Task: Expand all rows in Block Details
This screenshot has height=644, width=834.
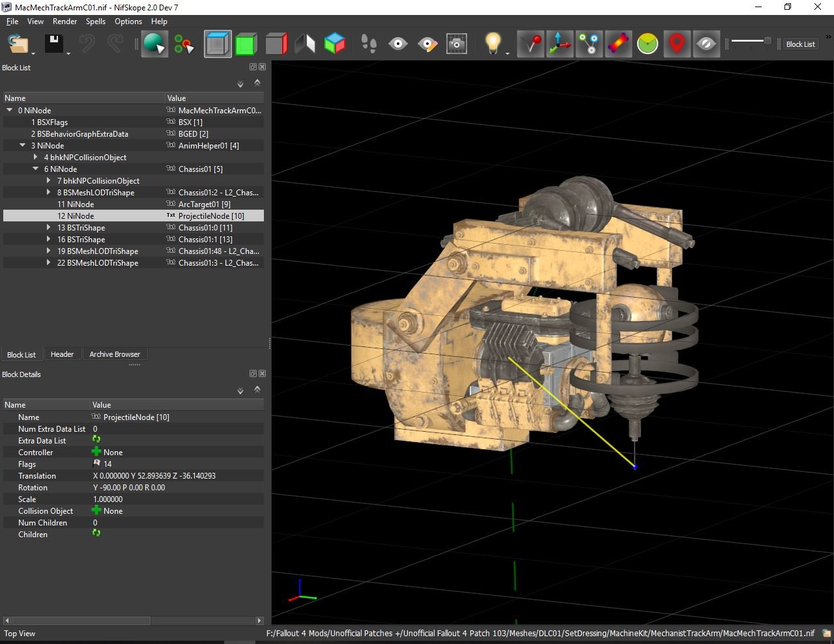Action: 240,391
